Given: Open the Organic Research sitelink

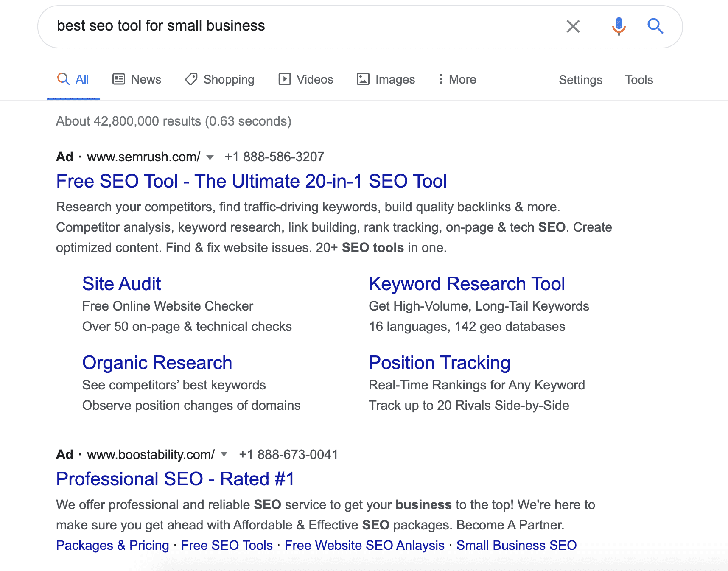Looking at the screenshot, I should (x=157, y=363).
